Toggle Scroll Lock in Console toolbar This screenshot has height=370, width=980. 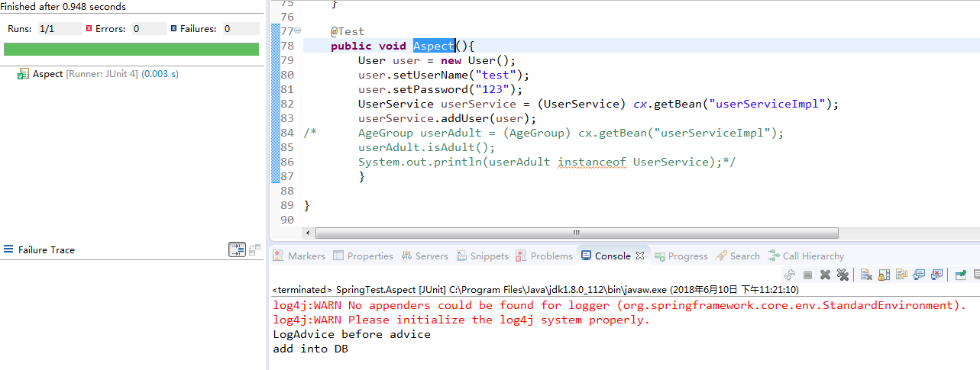[x=884, y=275]
